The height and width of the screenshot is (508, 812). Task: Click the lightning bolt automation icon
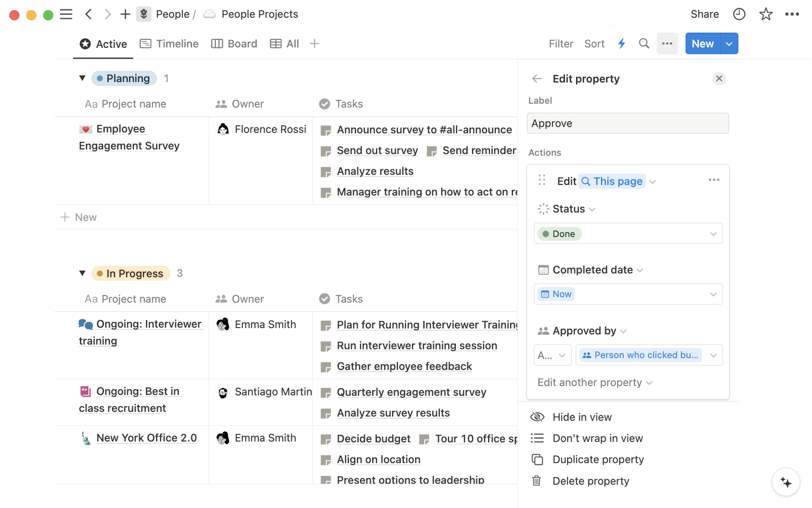tap(621, 43)
